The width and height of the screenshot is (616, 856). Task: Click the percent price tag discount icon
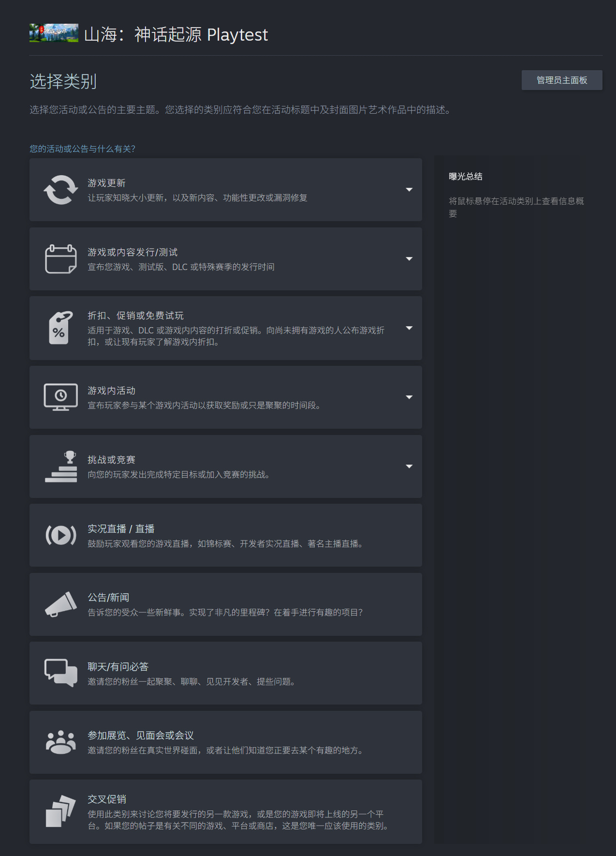click(x=61, y=328)
